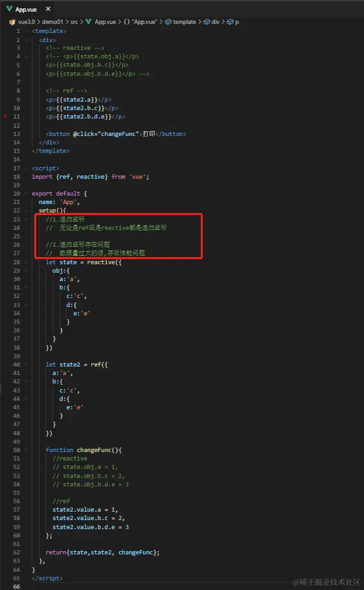Select line number 28 in the gutter

pyautogui.click(x=17, y=262)
